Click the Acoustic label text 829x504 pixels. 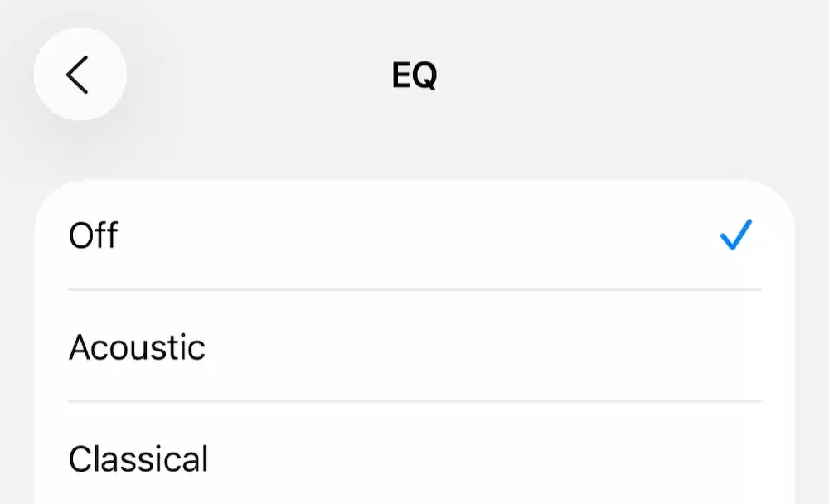point(137,347)
